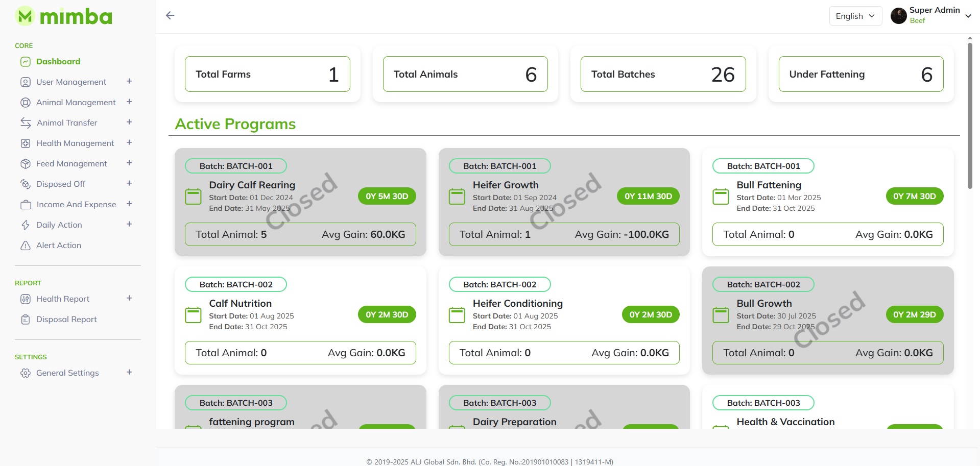980x466 pixels.
Task: Expand the Health Report section
Action: click(x=129, y=299)
